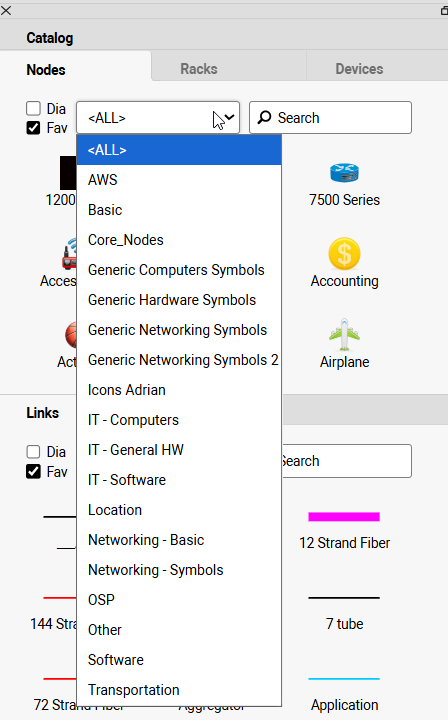Select Generic Networking Symbols option
Screen dimensions: 448x720
click(x=179, y=330)
